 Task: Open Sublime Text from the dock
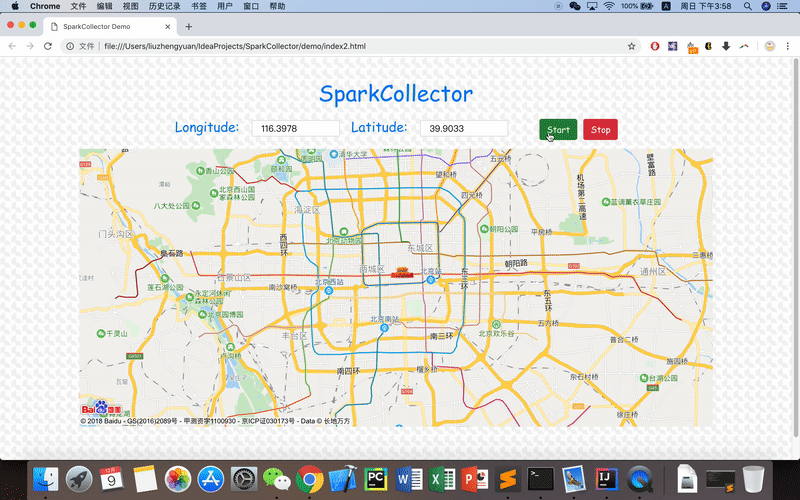[x=508, y=479]
